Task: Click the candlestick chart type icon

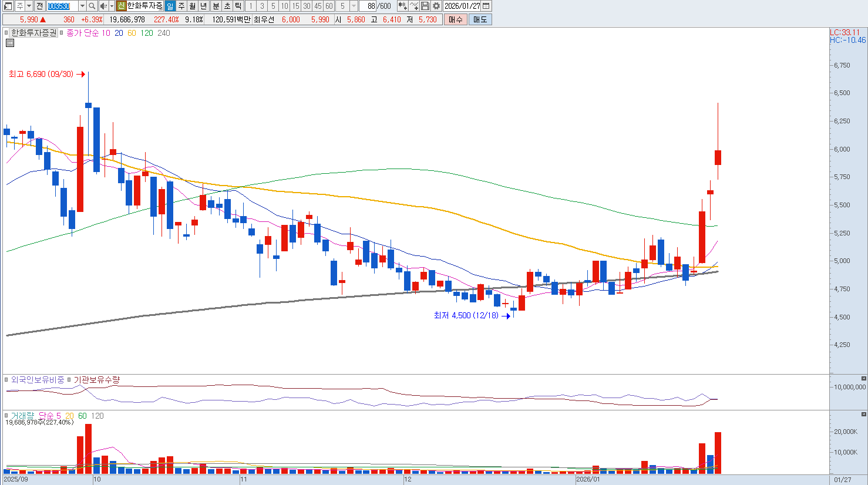Action: [402, 6]
